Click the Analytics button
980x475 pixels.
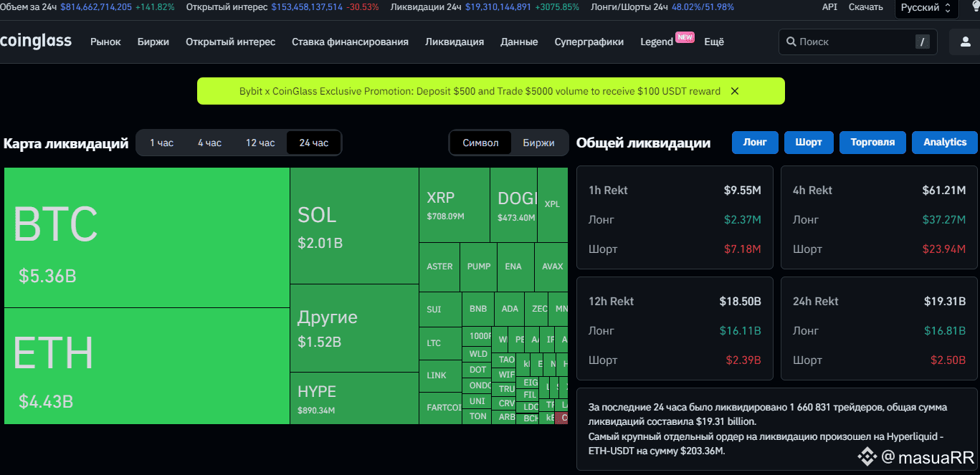click(x=944, y=142)
